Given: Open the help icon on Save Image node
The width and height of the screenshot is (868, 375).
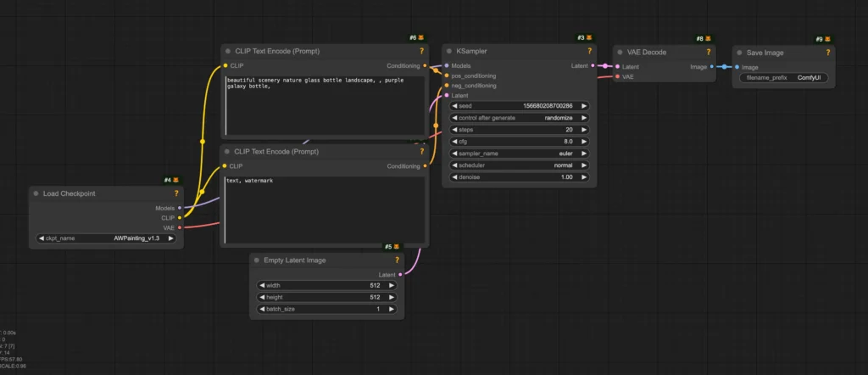Looking at the screenshot, I should click(827, 53).
